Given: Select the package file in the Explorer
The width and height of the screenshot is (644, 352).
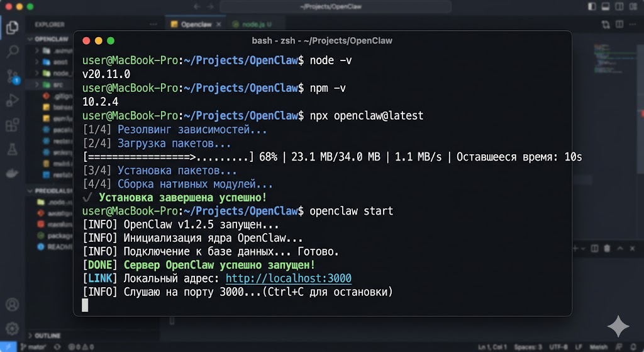Looking at the screenshot, I should pos(56,236).
